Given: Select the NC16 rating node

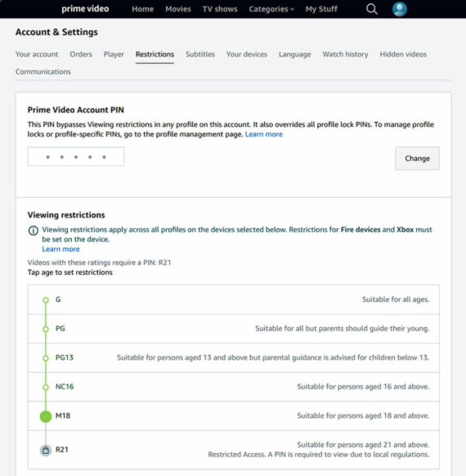Looking at the screenshot, I should click(46, 388).
